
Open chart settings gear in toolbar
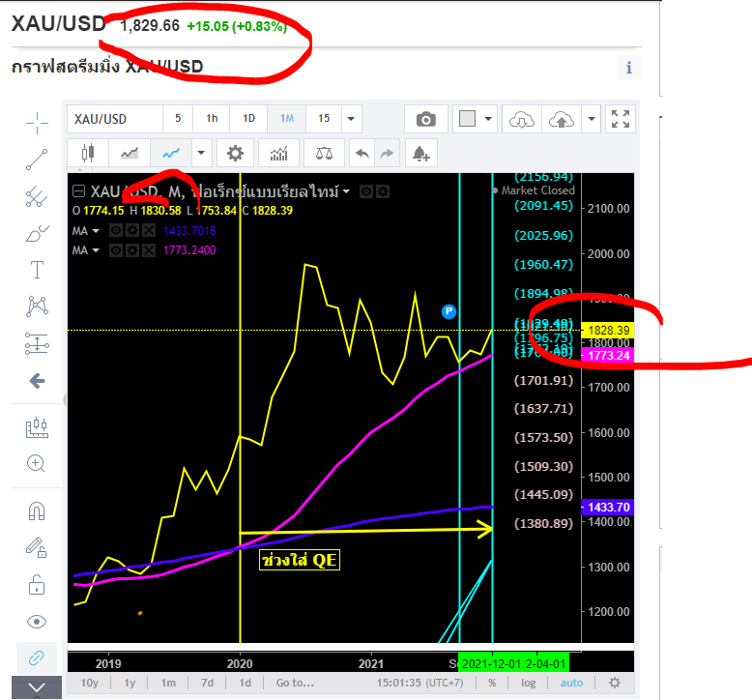coord(235,153)
